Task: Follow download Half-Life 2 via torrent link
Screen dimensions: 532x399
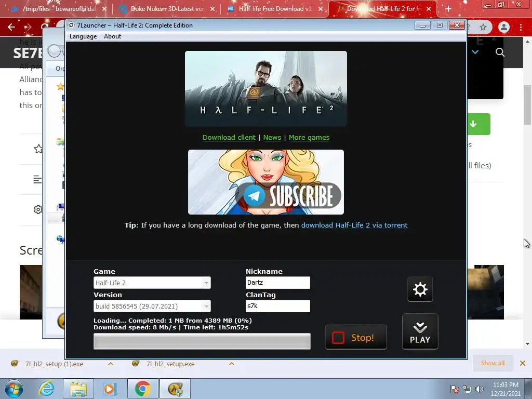Action: point(354,225)
